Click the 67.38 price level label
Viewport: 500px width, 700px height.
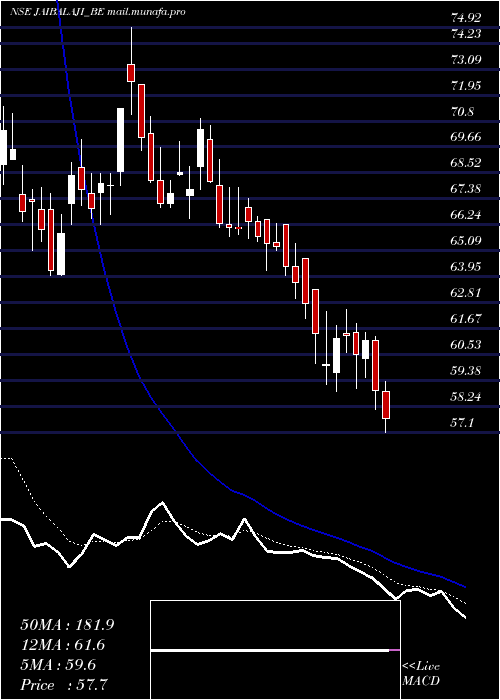tap(466, 189)
